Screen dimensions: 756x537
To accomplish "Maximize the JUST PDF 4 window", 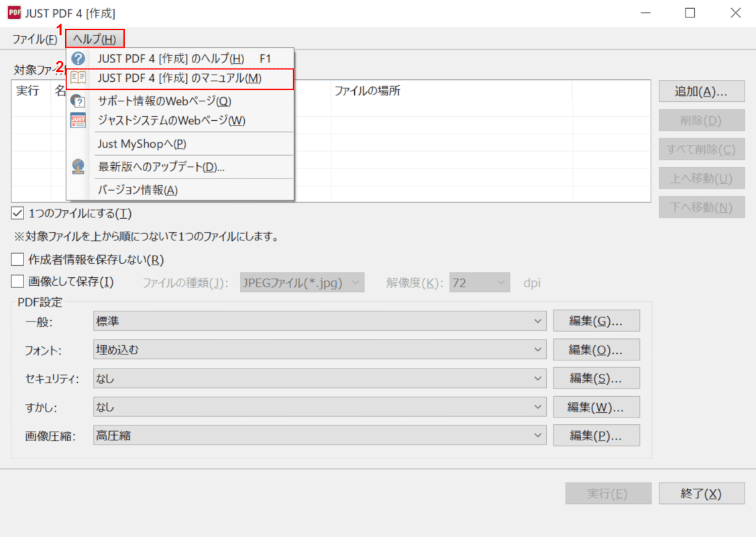I will point(690,13).
